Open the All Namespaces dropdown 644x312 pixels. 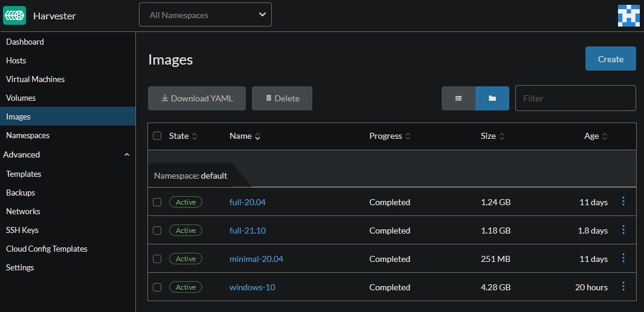(x=205, y=14)
